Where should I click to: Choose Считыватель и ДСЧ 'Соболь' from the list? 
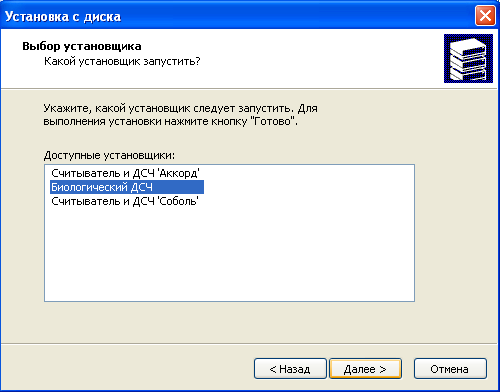(125, 201)
